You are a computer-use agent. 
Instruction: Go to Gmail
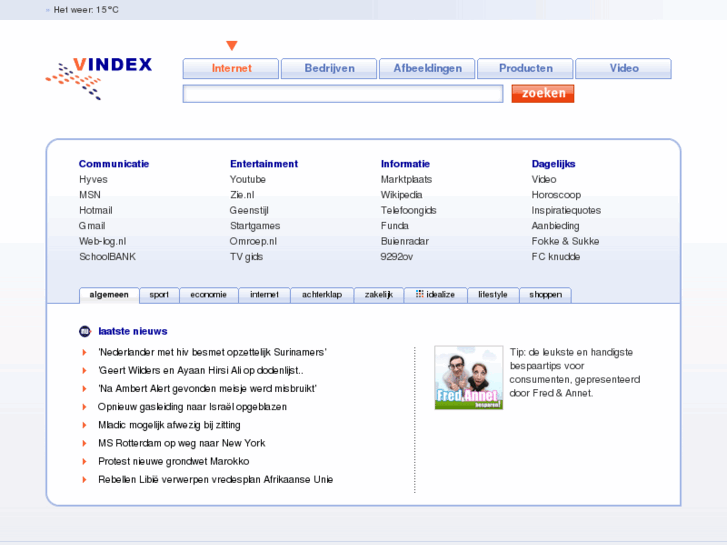click(92, 226)
